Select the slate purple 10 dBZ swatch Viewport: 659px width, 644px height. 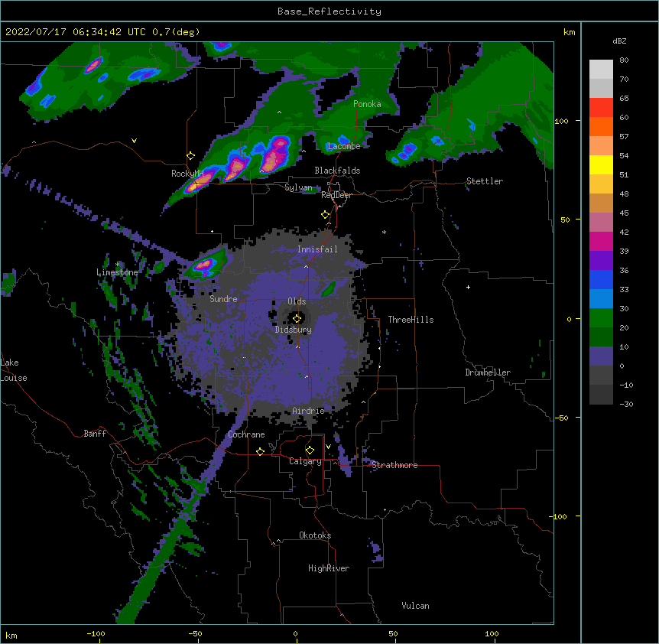click(601, 356)
